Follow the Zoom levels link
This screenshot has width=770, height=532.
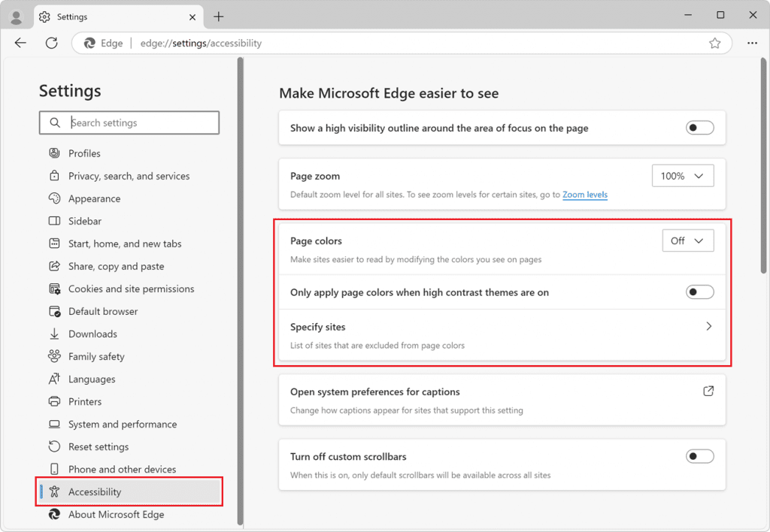coord(585,195)
